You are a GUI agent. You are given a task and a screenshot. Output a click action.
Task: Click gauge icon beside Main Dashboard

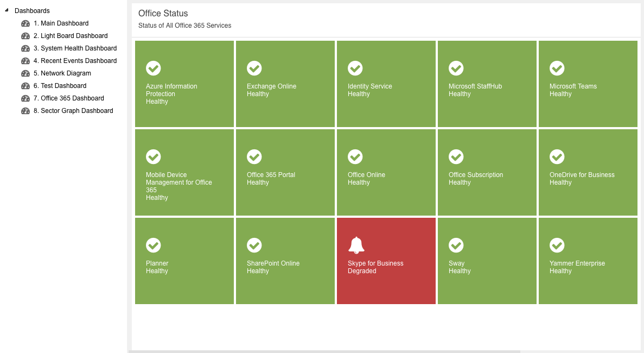point(25,23)
